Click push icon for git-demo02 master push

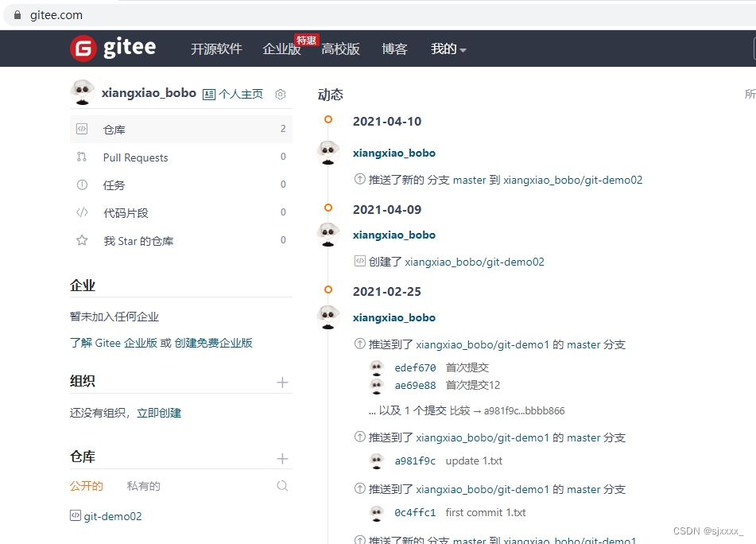[x=359, y=179]
